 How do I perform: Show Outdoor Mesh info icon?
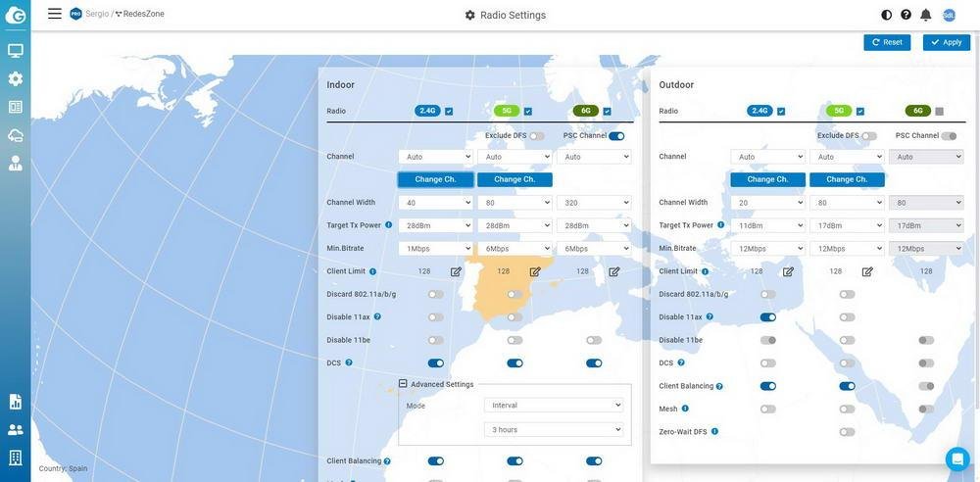pyautogui.click(x=686, y=409)
